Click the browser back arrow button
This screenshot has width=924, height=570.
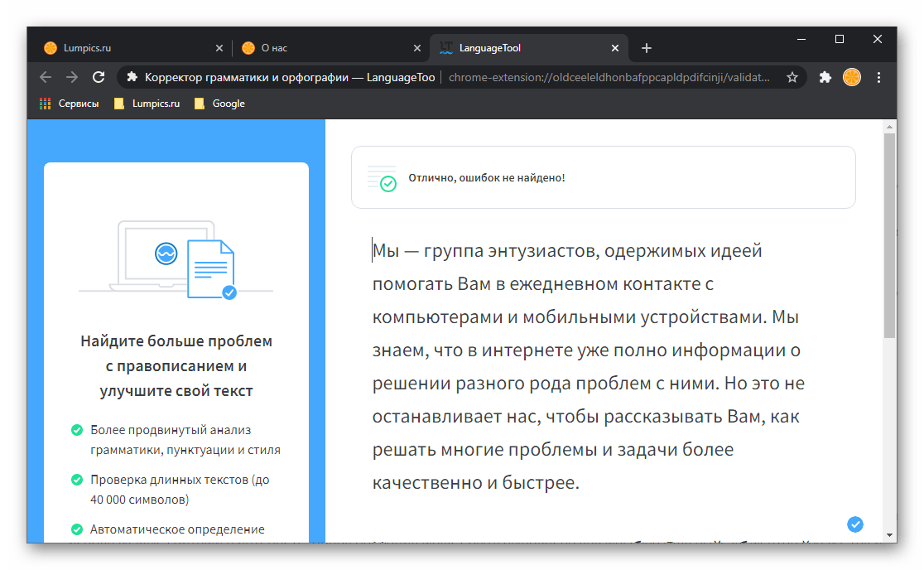coord(46,77)
